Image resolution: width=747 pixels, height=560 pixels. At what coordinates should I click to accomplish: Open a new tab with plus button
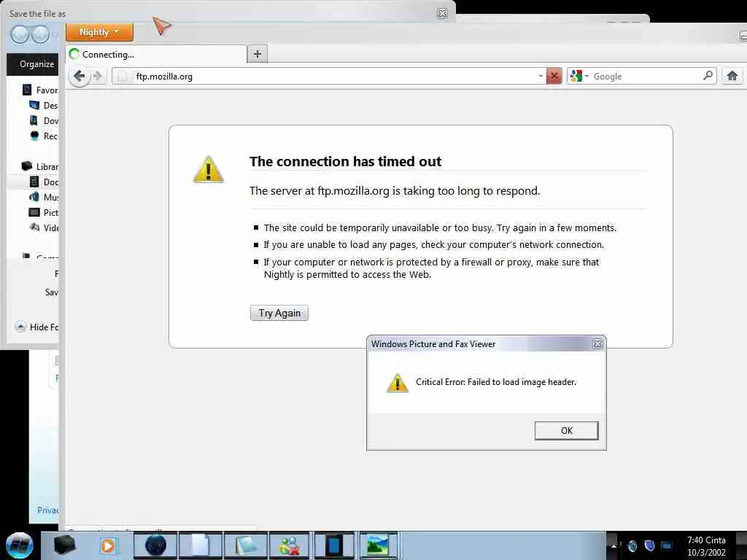pos(258,54)
